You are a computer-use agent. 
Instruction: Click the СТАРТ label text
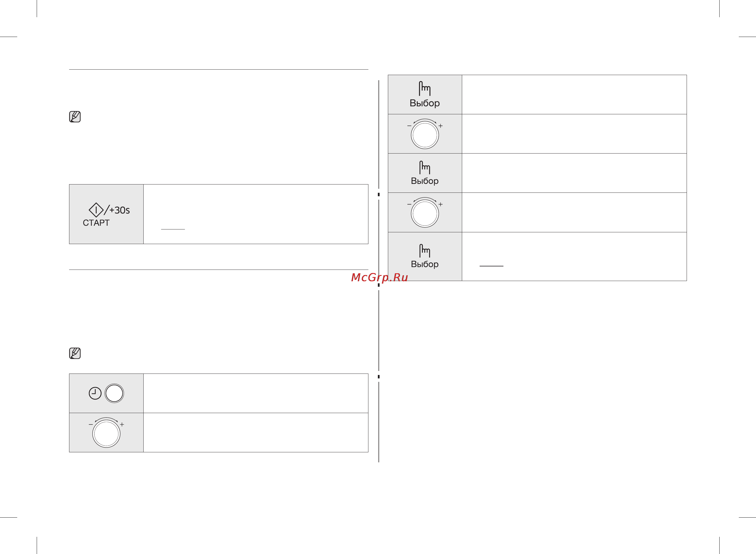(96, 223)
